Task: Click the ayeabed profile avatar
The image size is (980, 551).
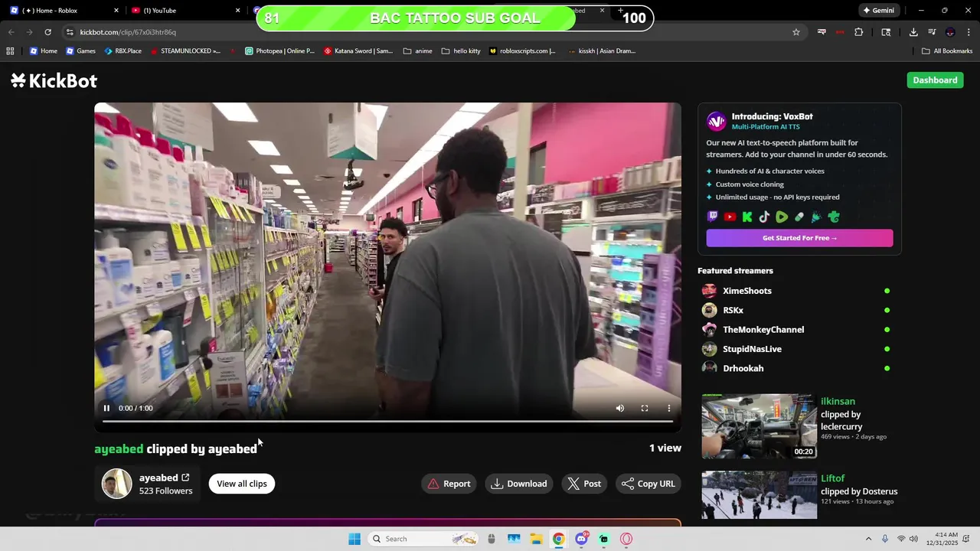Action: 117,484
